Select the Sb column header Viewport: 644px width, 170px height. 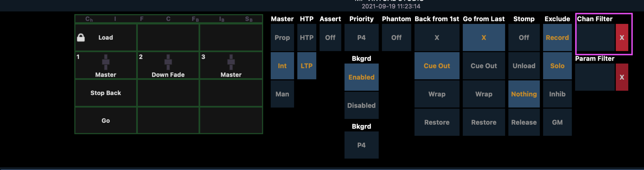[249, 19]
